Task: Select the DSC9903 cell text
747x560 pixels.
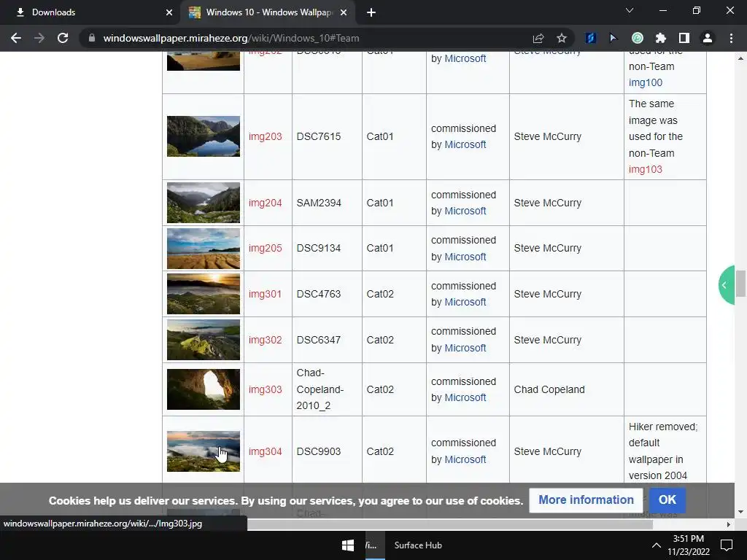Action: pyautogui.click(x=319, y=451)
